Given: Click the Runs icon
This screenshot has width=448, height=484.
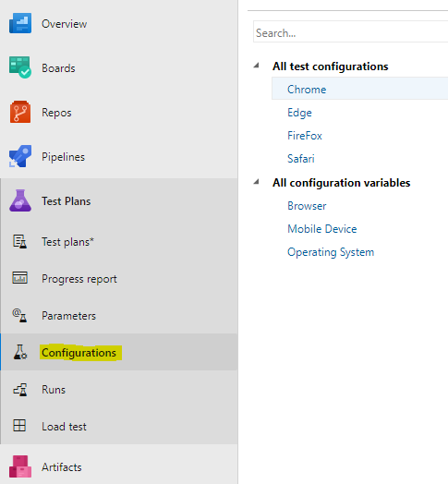Looking at the screenshot, I should [20, 390].
